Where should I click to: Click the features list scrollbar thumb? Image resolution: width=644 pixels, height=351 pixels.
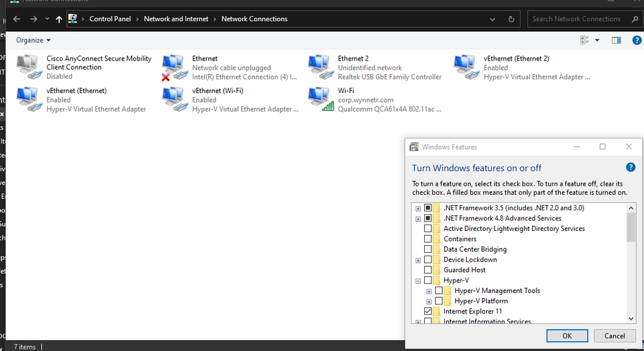point(631,227)
